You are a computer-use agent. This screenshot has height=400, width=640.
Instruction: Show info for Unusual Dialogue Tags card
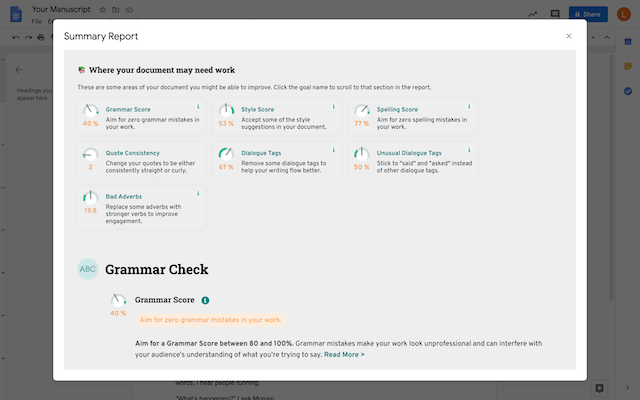(x=469, y=150)
